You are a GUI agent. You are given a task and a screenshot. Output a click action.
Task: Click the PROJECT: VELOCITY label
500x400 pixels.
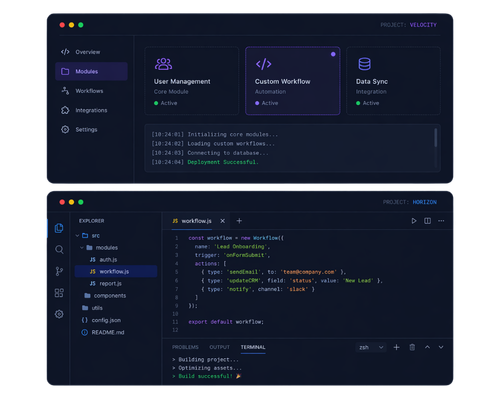[408, 25]
